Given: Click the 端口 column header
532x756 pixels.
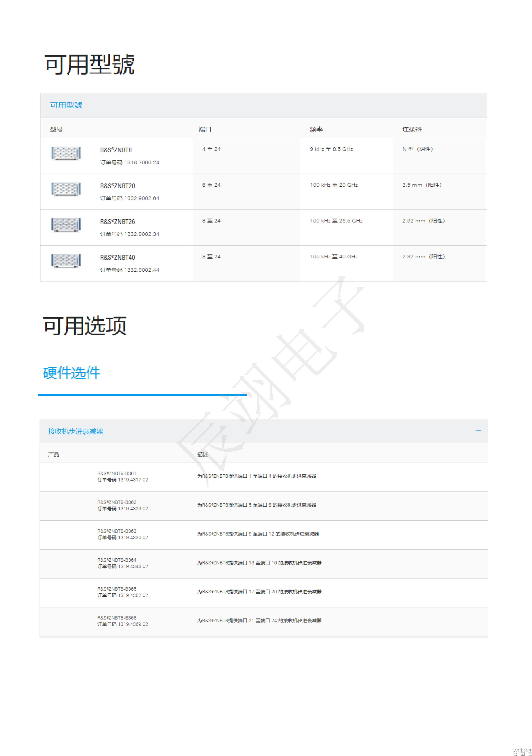Looking at the screenshot, I should tap(205, 129).
